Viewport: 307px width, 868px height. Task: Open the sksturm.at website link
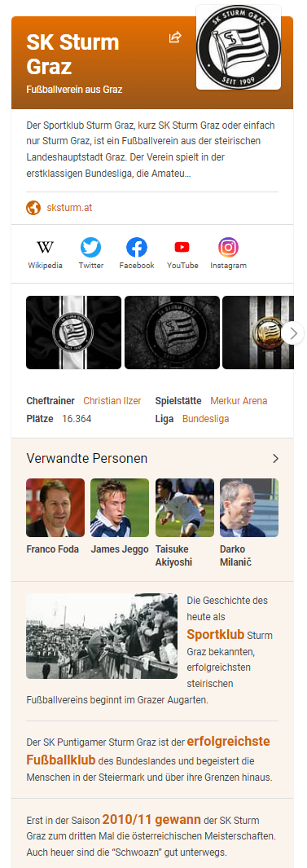point(69,208)
